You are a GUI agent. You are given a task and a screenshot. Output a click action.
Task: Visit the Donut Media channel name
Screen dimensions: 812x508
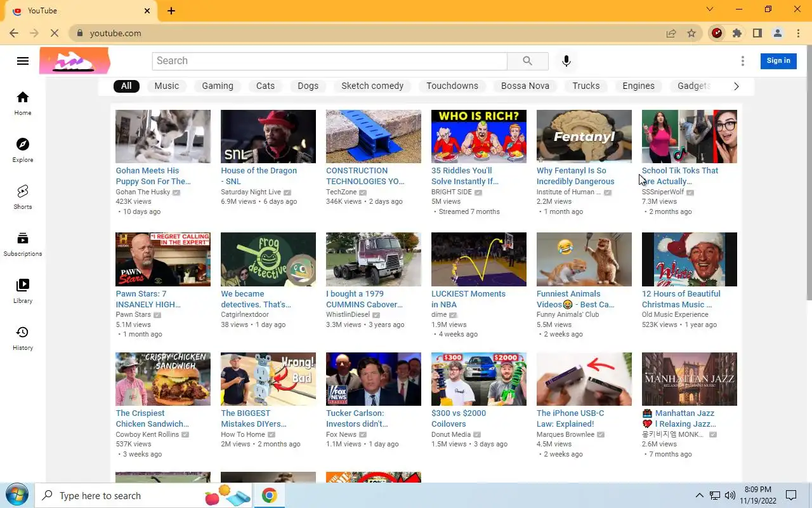tap(451, 435)
